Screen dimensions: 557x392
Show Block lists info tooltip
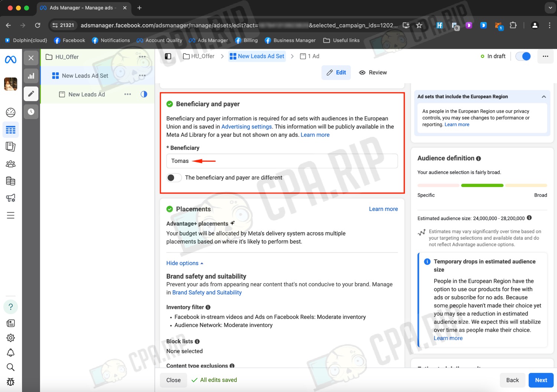point(197,341)
